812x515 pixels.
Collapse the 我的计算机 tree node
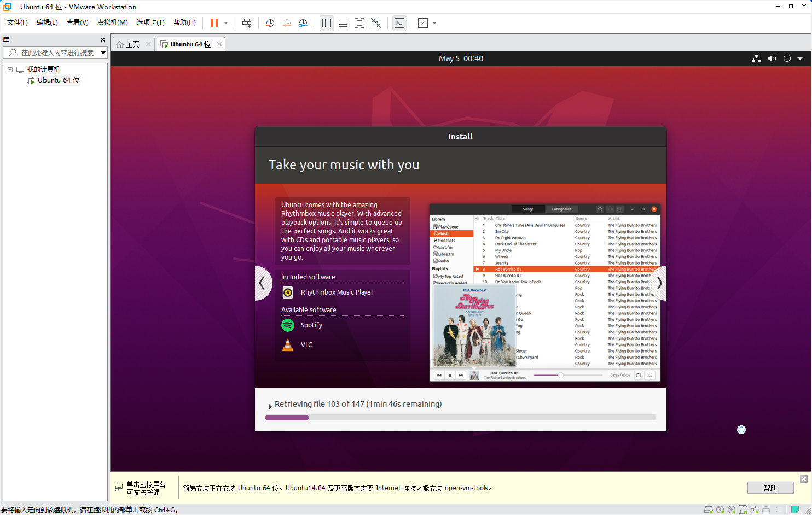[x=10, y=69]
